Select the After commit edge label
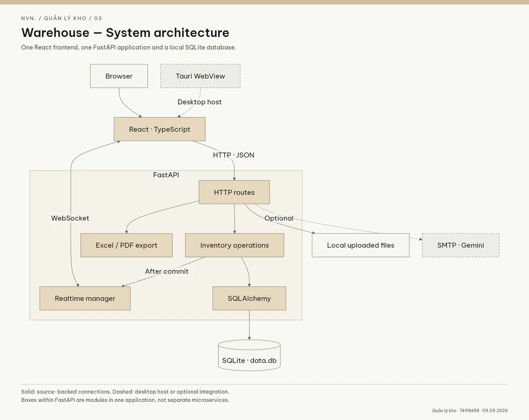 pos(166,271)
